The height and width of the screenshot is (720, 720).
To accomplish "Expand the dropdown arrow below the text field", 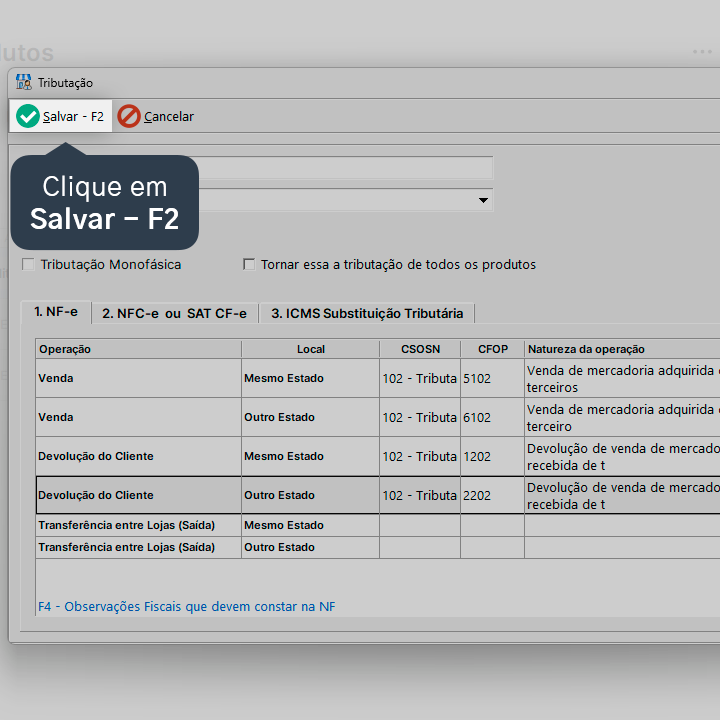I will pyautogui.click(x=483, y=200).
